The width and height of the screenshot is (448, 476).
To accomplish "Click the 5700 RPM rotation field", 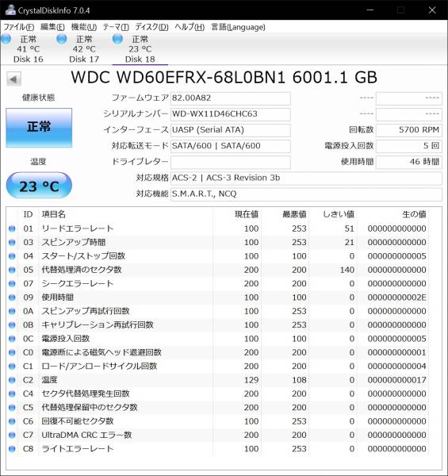I will [408, 130].
